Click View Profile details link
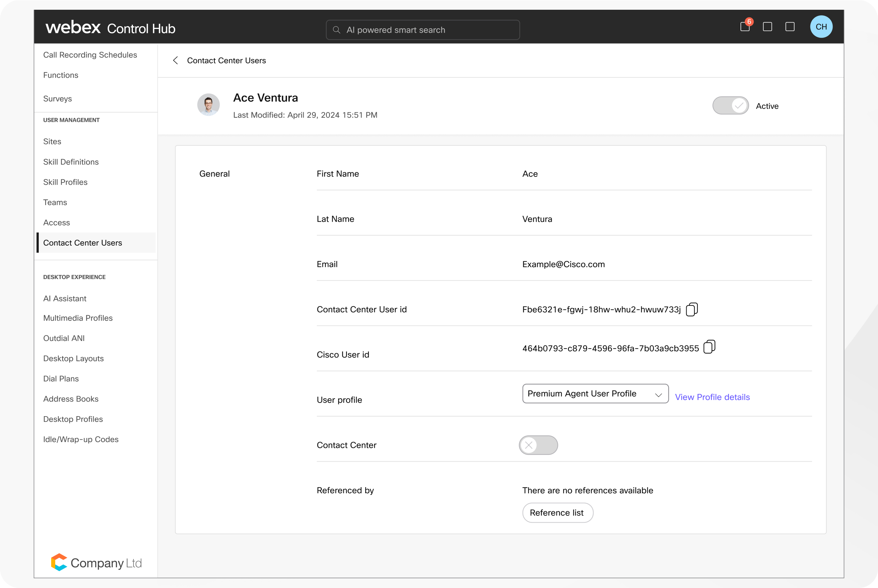This screenshot has width=878, height=588. (712, 397)
